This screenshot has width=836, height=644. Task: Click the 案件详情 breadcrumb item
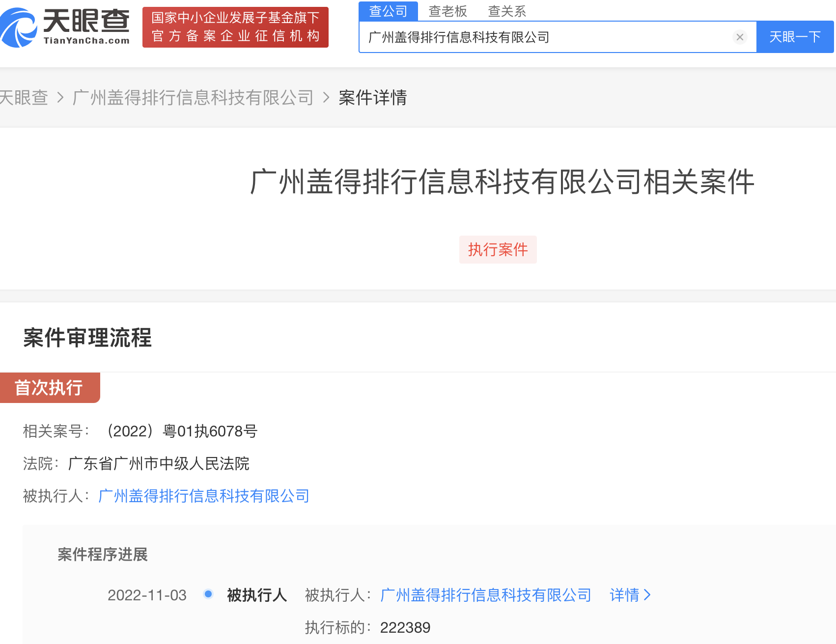[372, 98]
